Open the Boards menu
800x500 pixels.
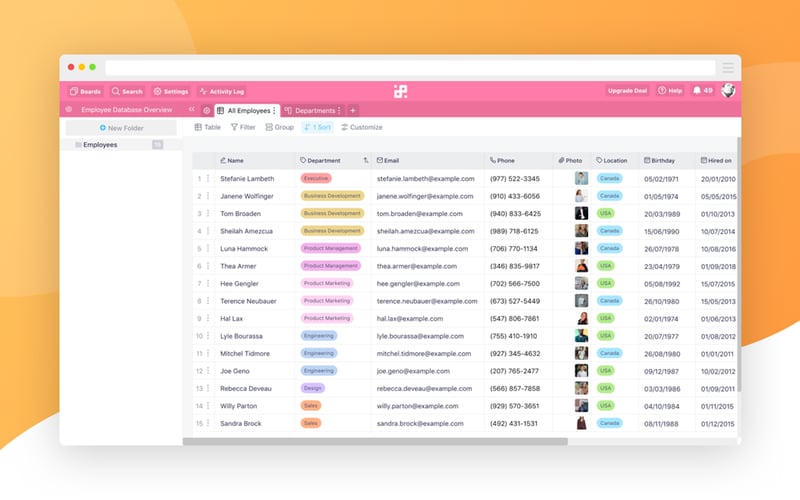(85, 91)
